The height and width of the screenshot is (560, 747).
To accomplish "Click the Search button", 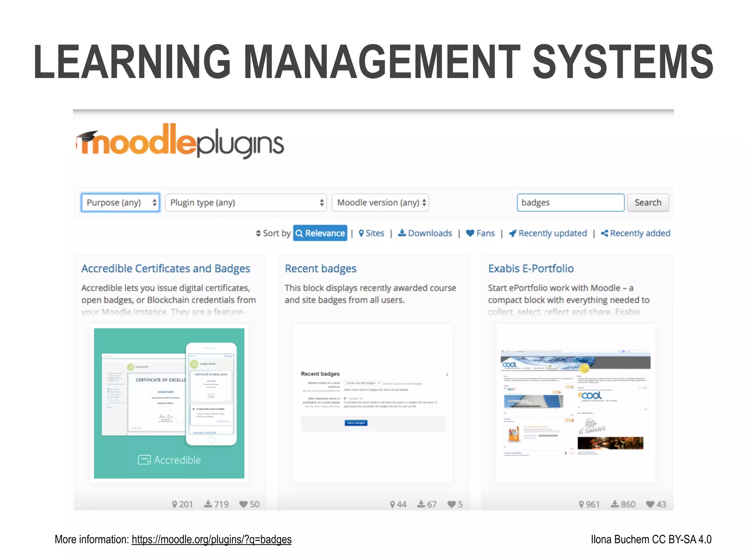I will (648, 203).
